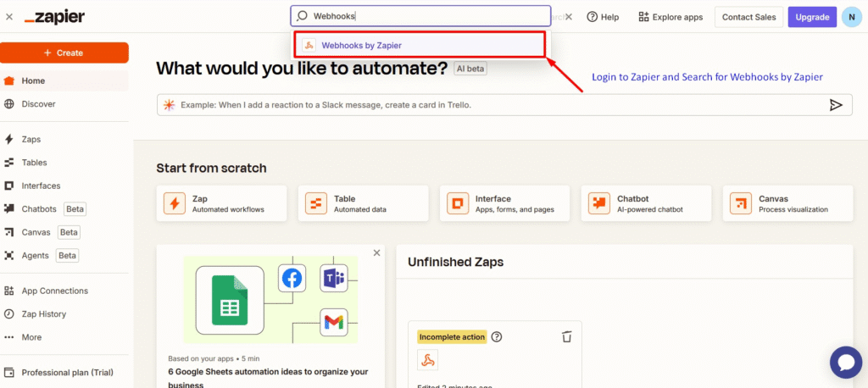This screenshot has width=868, height=388.
Task: Click the Gmail icon in illustration
Action: [x=334, y=322]
